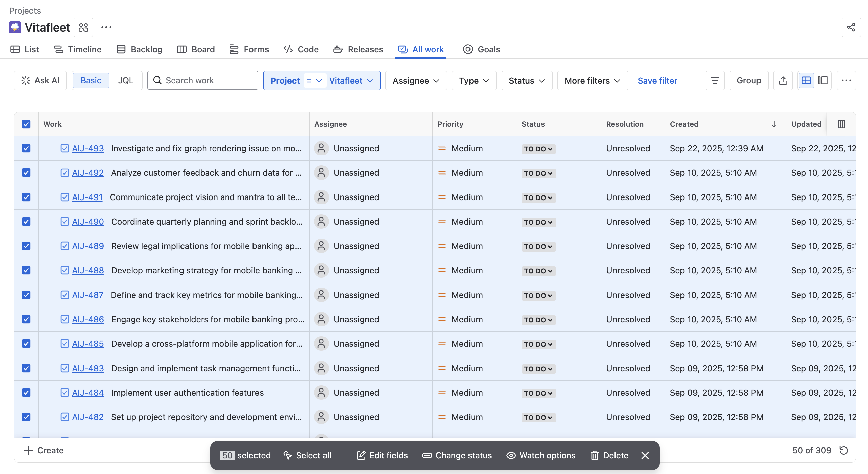
Task: Open issue link AIJ-489
Action: click(x=88, y=246)
